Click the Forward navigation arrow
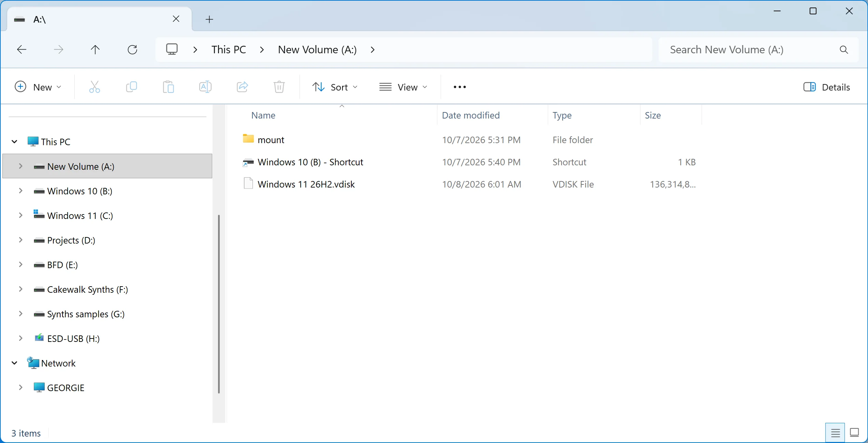Screen dimensions: 868x443 click(x=58, y=50)
